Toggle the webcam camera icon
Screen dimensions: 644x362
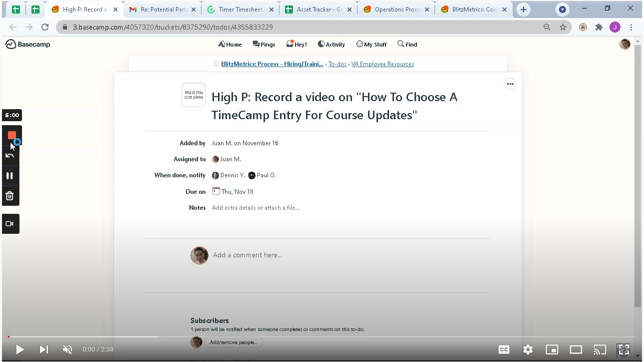coord(9,224)
